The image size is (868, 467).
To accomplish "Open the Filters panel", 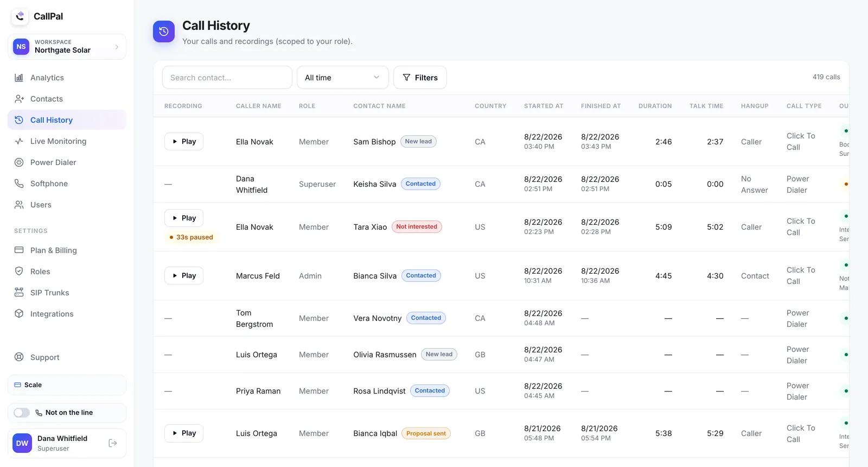I will click(x=420, y=78).
